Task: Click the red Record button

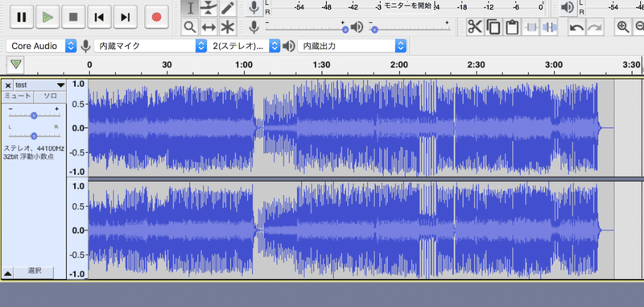Action: click(156, 17)
